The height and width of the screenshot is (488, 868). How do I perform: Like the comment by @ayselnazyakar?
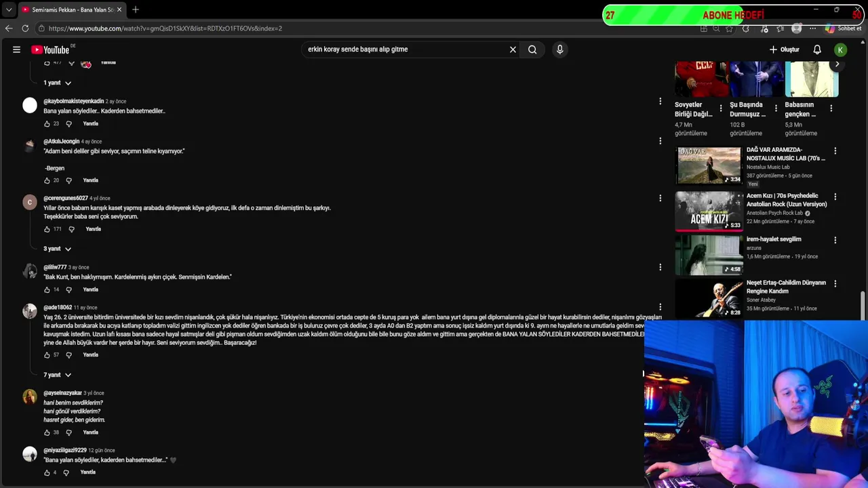pyautogui.click(x=47, y=432)
